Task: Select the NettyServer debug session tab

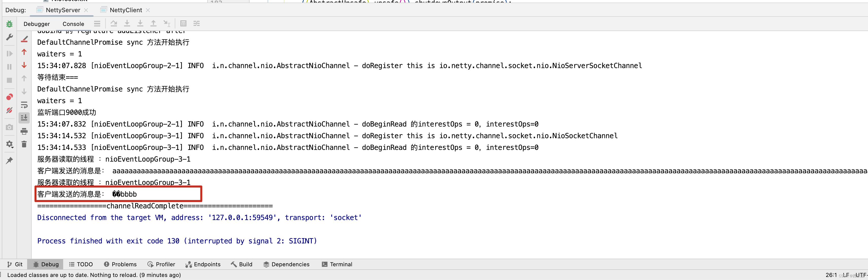Action: coord(63,10)
